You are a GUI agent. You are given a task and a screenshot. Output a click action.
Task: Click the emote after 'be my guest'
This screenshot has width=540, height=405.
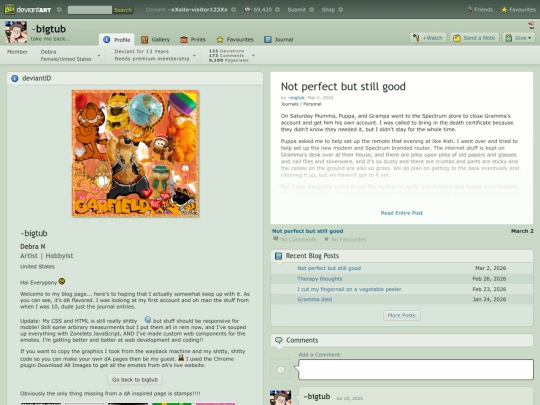(x=181, y=358)
